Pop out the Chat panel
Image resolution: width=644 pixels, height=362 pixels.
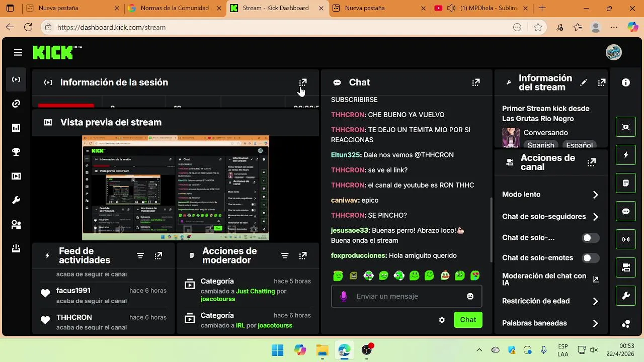pos(476,82)
